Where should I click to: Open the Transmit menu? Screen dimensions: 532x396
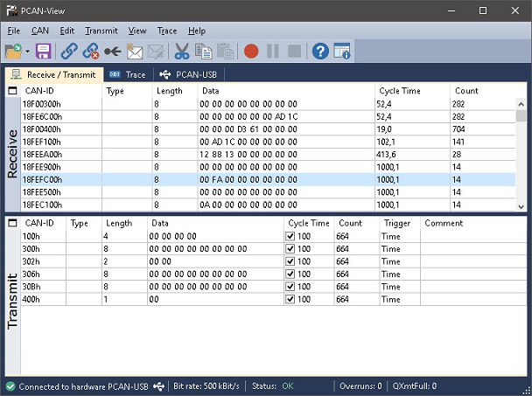[101, 31]
